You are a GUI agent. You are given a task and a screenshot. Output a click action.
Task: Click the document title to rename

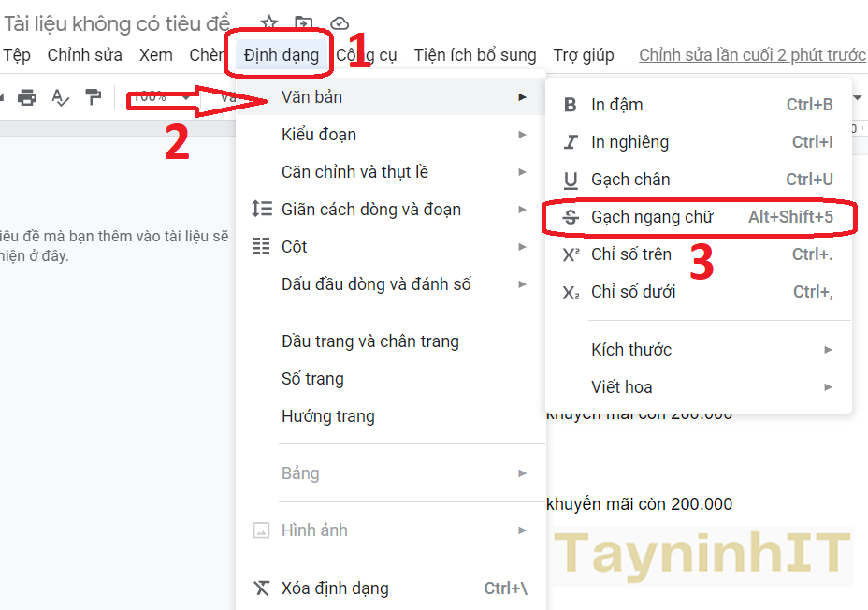pyautogui.click(x=119, y=24)
